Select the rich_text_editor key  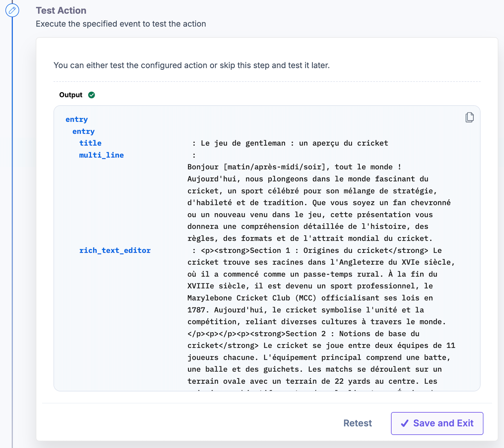click(115, 251)
